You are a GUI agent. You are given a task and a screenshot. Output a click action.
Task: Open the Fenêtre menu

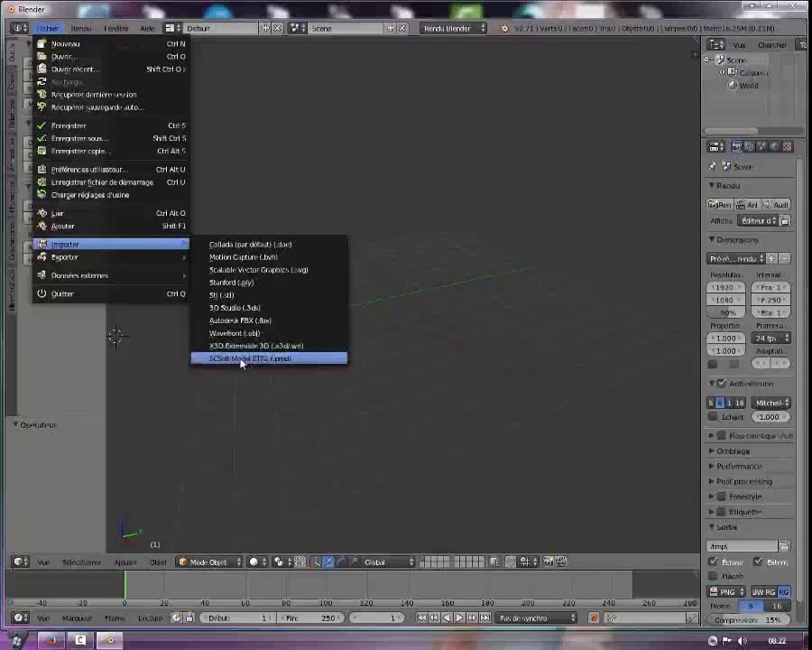click(116, 29)
